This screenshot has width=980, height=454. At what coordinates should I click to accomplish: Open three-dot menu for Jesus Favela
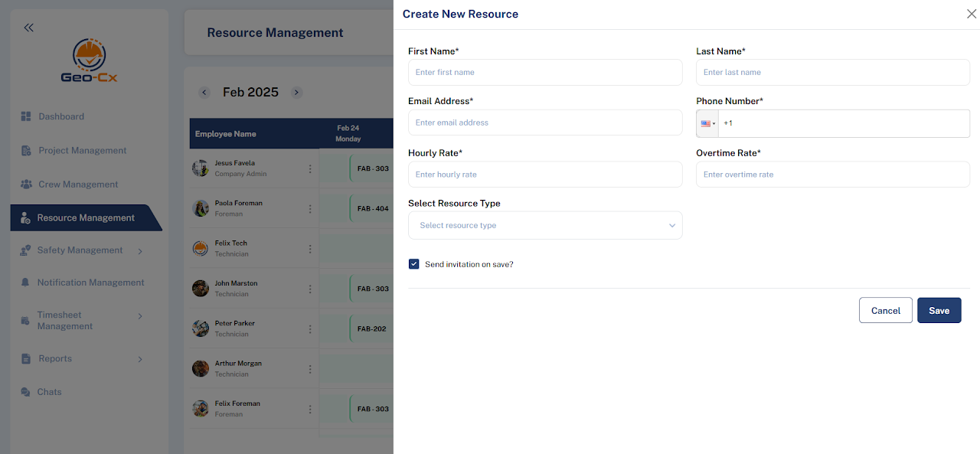(310, 168)
